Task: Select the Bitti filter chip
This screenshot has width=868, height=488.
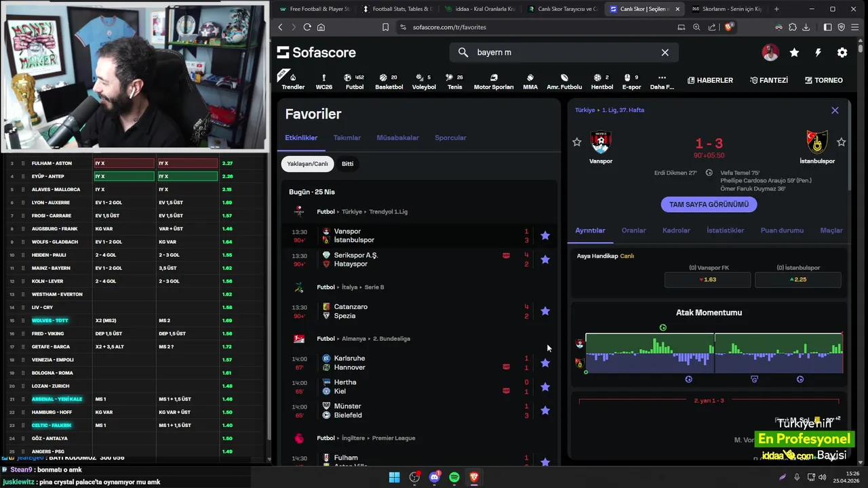Action: [347, 164]
